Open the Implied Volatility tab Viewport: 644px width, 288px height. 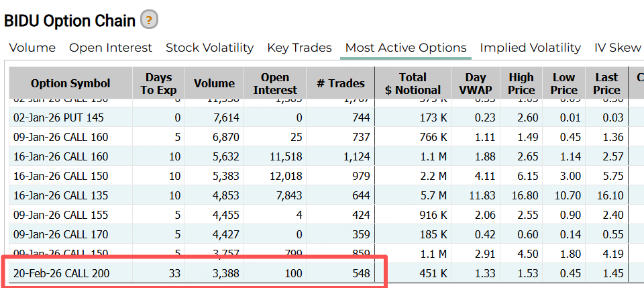tap(530, 48)
